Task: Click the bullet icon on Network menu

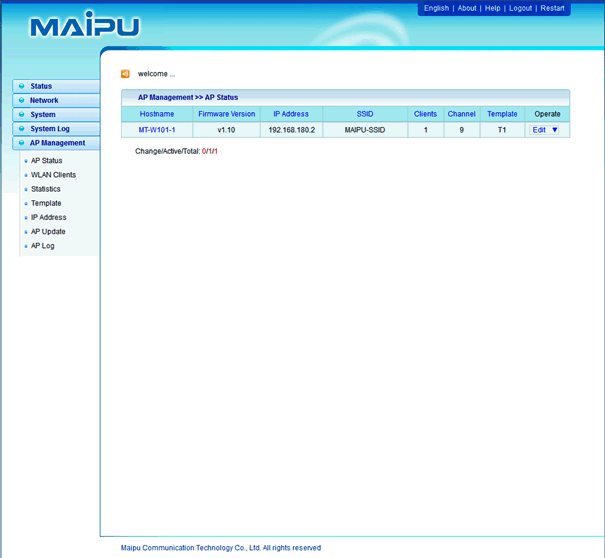Action: [22, 100]
